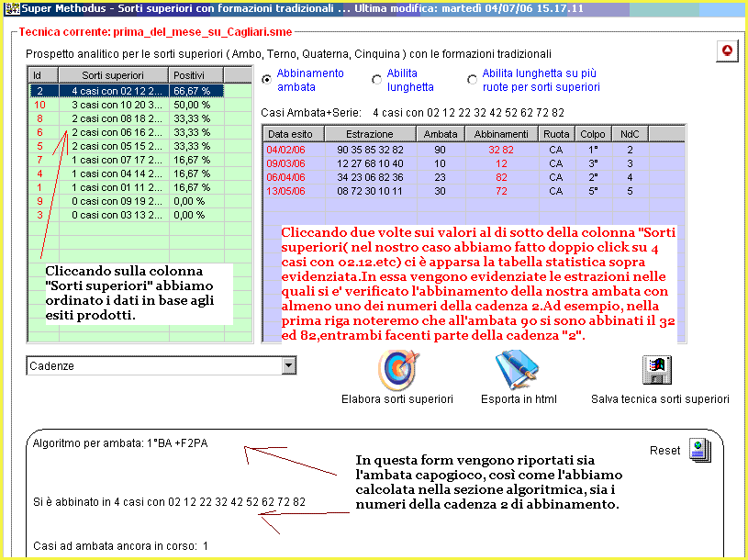This screenshot has width=748, height=560.
Task: Select row '2 casi con 06 16 2...'
Action: [x=127, y=132]
